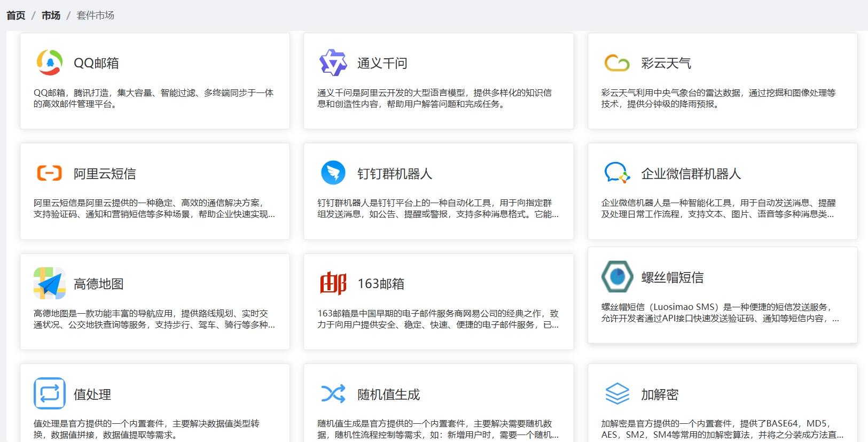Open the 值处理 title

click(92, 394)
